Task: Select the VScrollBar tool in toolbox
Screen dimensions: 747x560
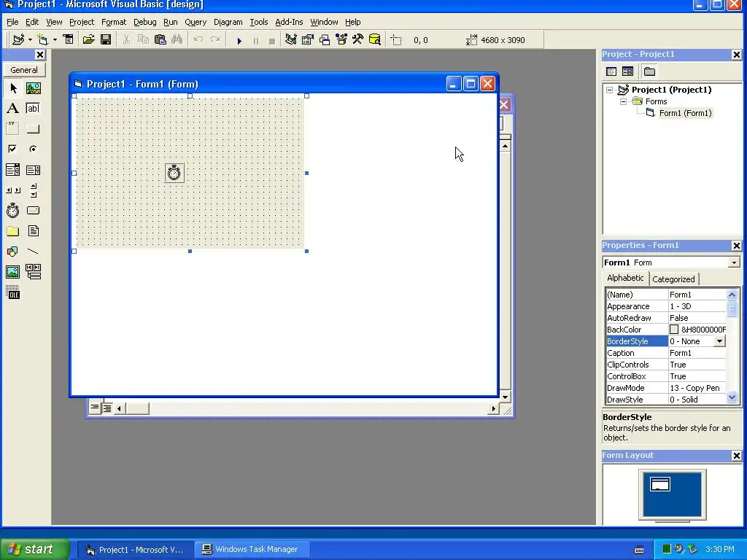Action: (34, 190)
